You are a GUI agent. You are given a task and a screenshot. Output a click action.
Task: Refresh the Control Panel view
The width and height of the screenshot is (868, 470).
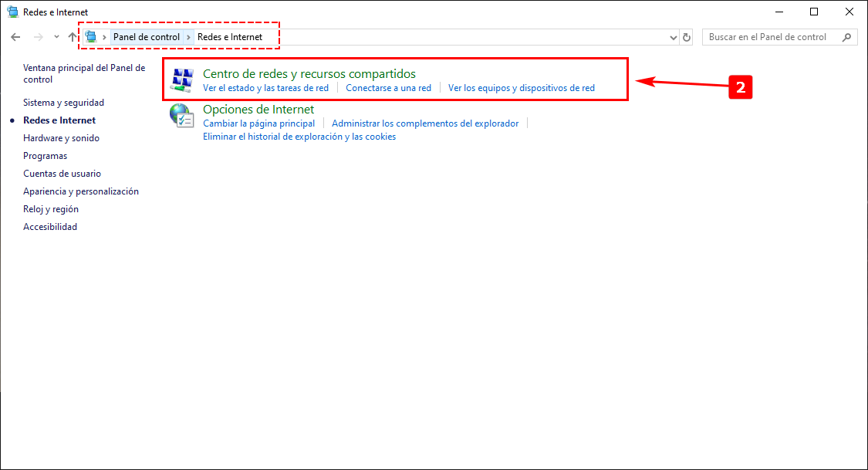click(687, 37)
